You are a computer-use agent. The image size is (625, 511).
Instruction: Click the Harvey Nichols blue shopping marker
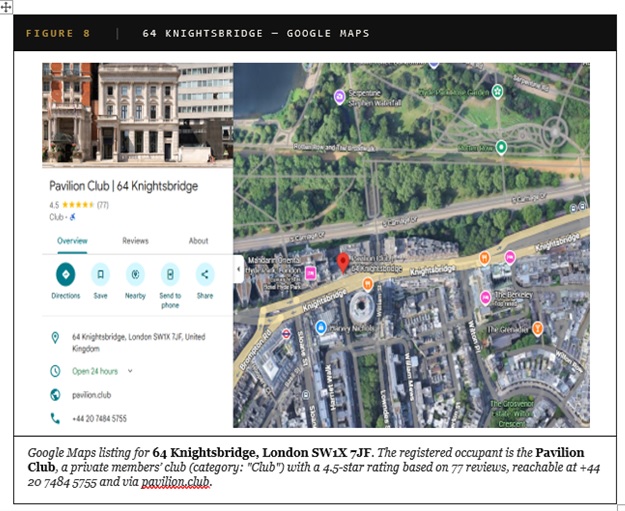(x=321, y=327)
